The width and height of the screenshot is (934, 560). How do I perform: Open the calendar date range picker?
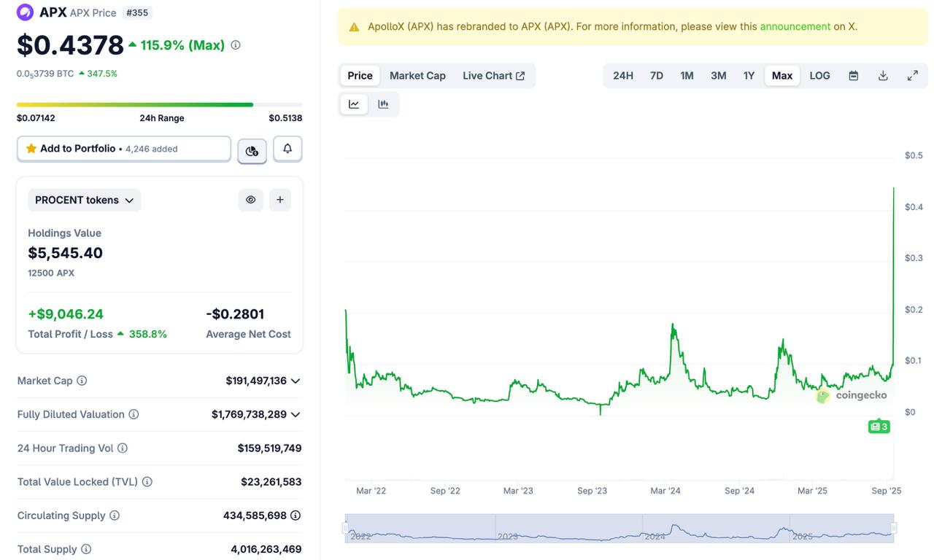pos(853,76)
